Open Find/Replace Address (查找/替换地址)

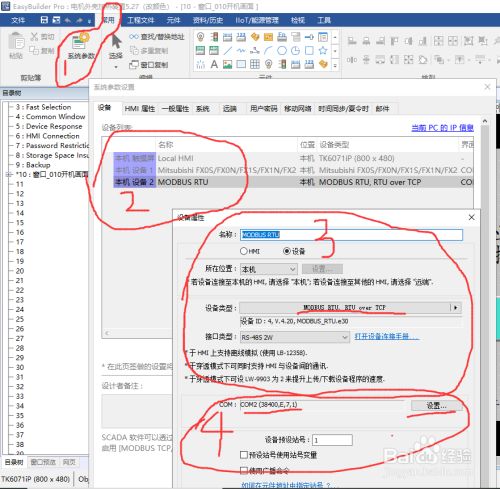point(157,37)
